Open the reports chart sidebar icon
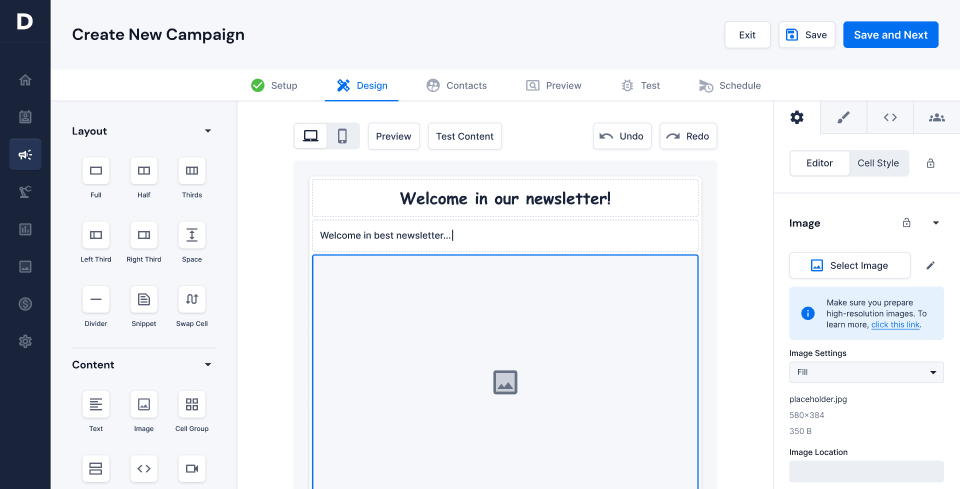The width and height of the screenshot is (960, 489). point(25,230)
